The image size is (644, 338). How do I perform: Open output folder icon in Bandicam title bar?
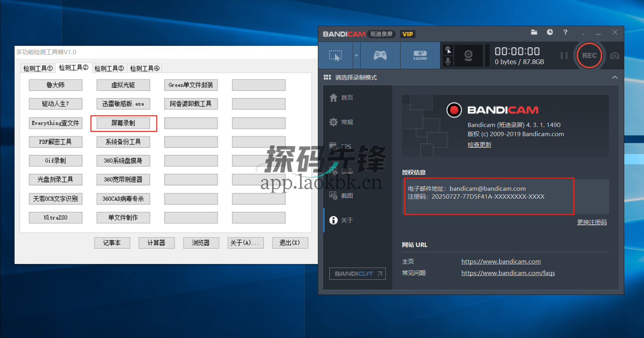pyautogui.click(x=534, y=32)
